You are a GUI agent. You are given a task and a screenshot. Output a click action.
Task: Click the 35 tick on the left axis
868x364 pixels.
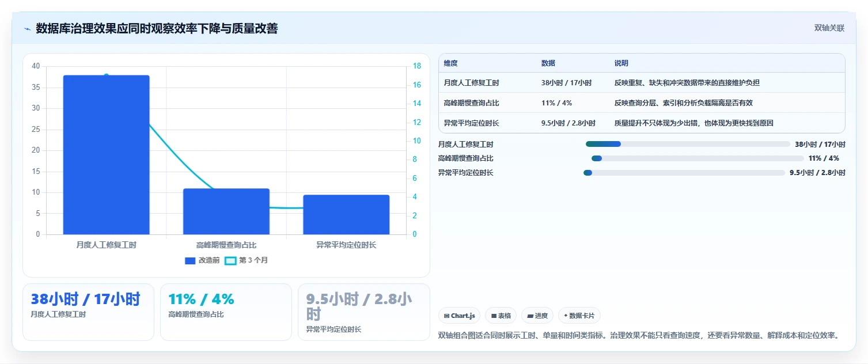[x=36, y=88]
